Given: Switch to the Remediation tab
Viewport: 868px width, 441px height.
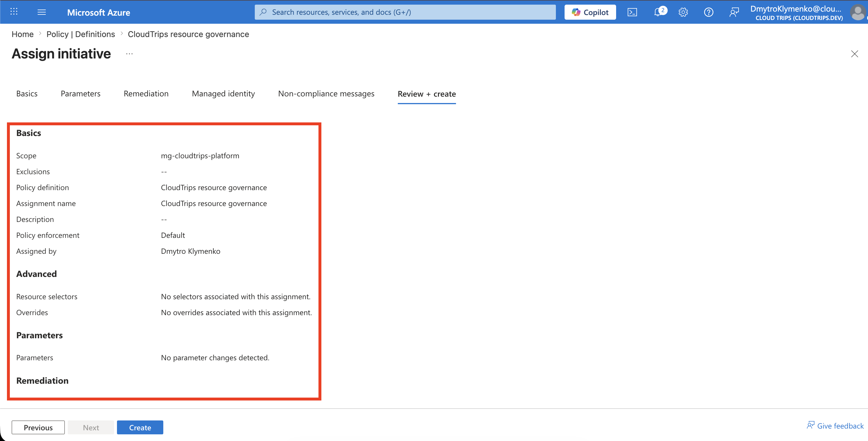Looking at the screenshot, I should tap(146, 94).
